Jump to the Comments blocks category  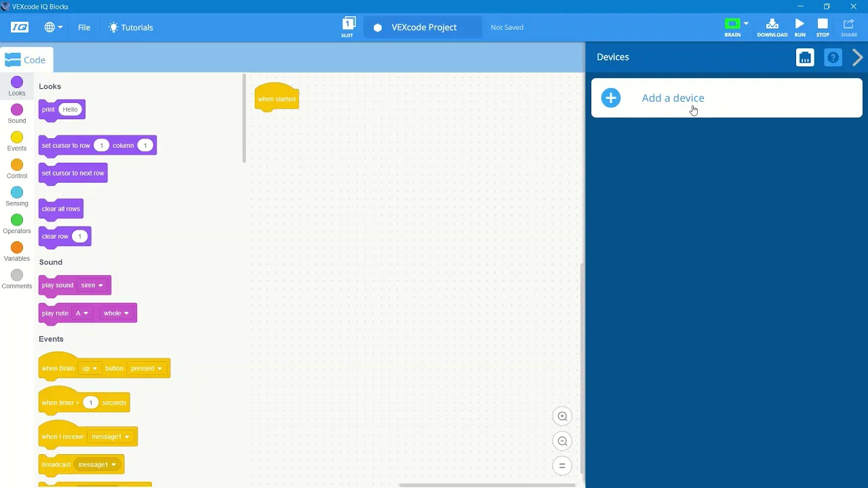(17, 279)
